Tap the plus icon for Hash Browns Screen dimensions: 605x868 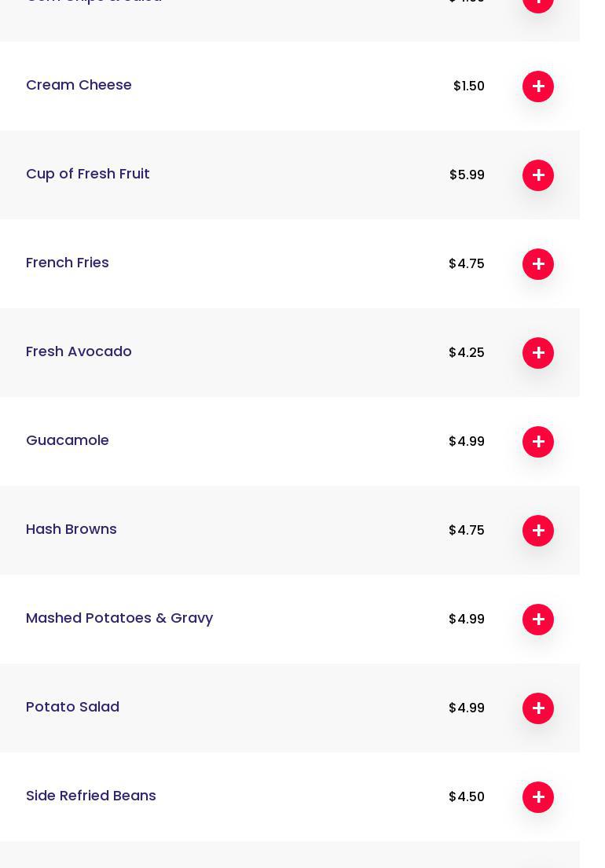point(538,531)
